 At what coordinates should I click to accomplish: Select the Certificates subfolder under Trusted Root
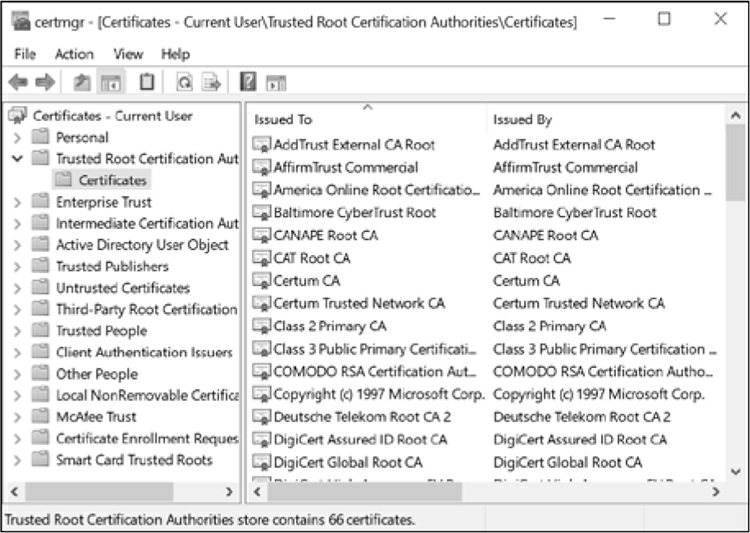pos(112,180)
